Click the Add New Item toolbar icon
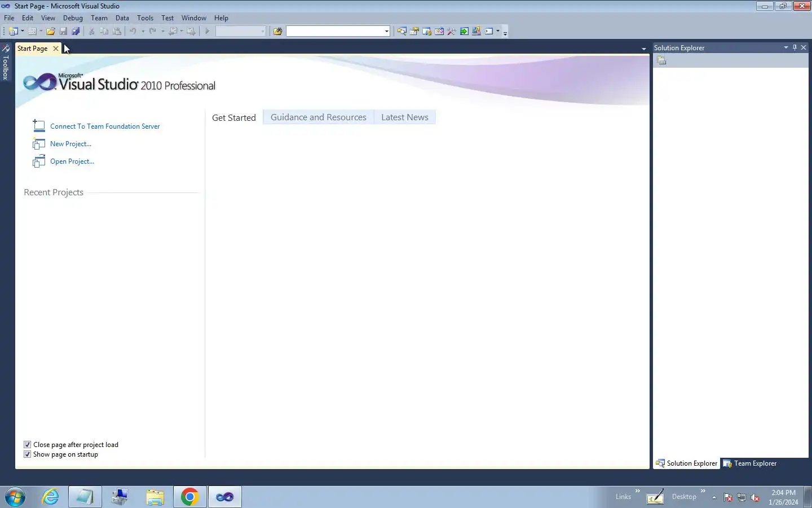The height and width of the screenshot is (508, 812). [32, 32]
